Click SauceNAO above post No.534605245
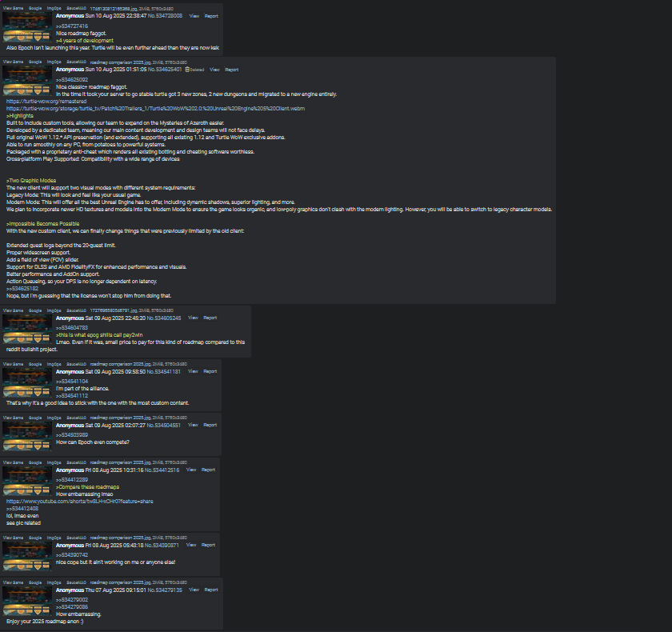 click(76, 310)
